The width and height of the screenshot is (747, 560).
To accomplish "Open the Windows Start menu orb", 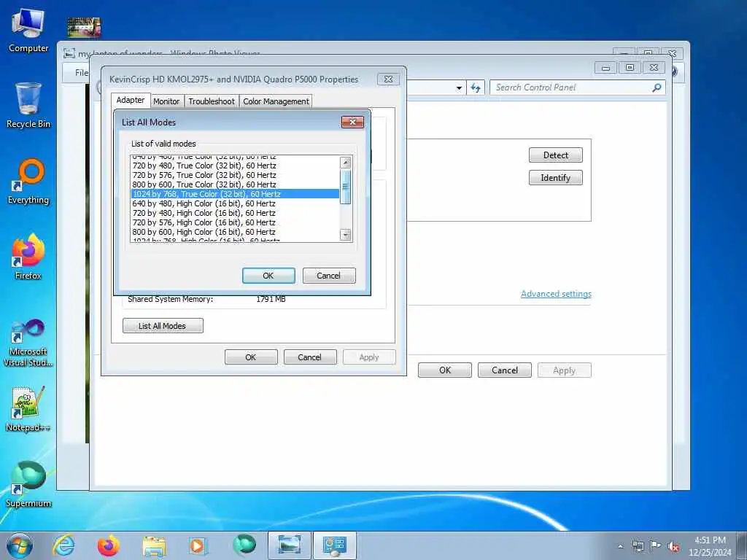I will coord(20,545).
